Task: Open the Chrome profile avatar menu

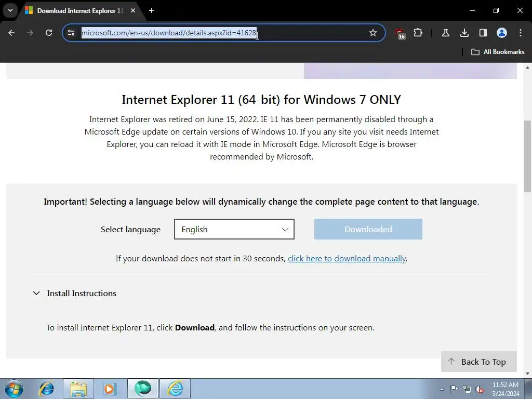Action: point(502,33)
